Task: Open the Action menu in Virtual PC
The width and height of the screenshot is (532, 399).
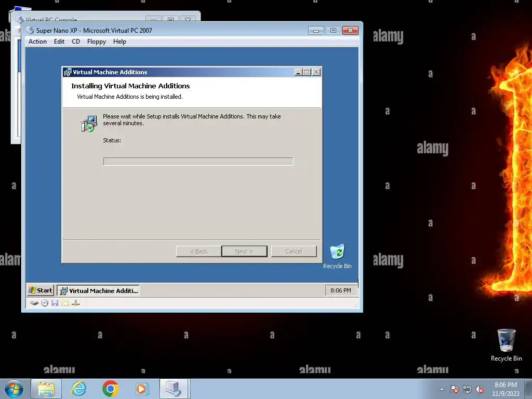Action: [x=37, y=42]
